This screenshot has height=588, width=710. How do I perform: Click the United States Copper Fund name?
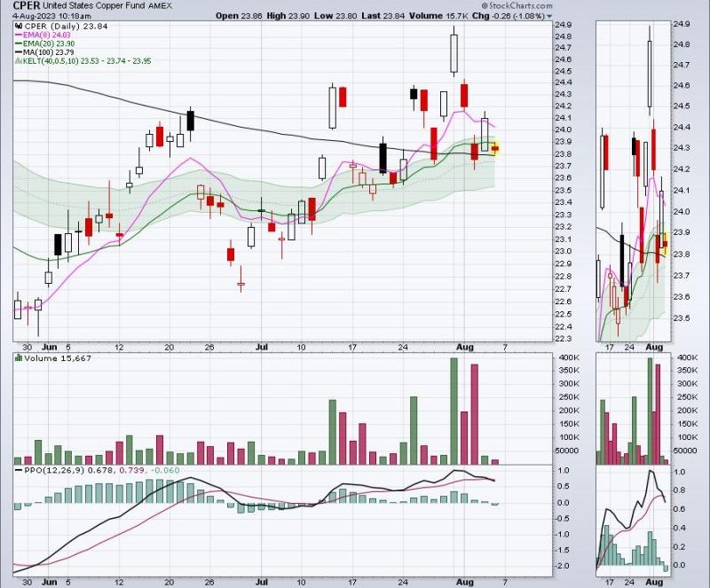95,6
